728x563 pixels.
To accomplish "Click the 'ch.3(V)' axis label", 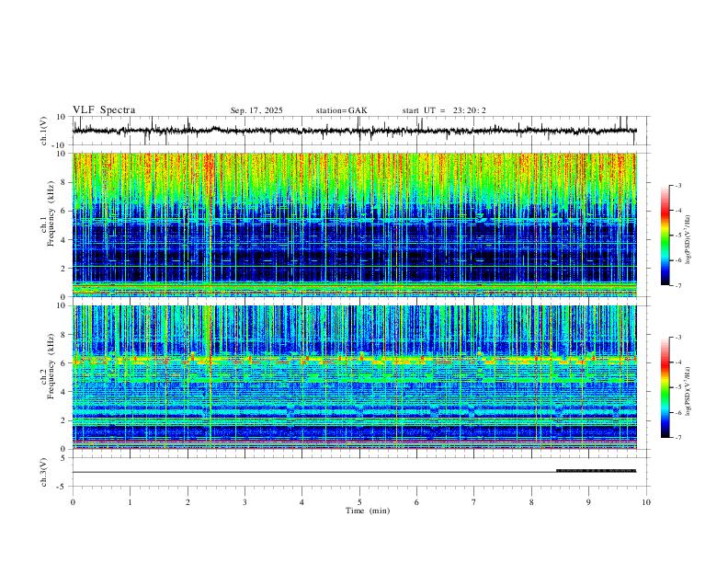I will coord(44,472).
